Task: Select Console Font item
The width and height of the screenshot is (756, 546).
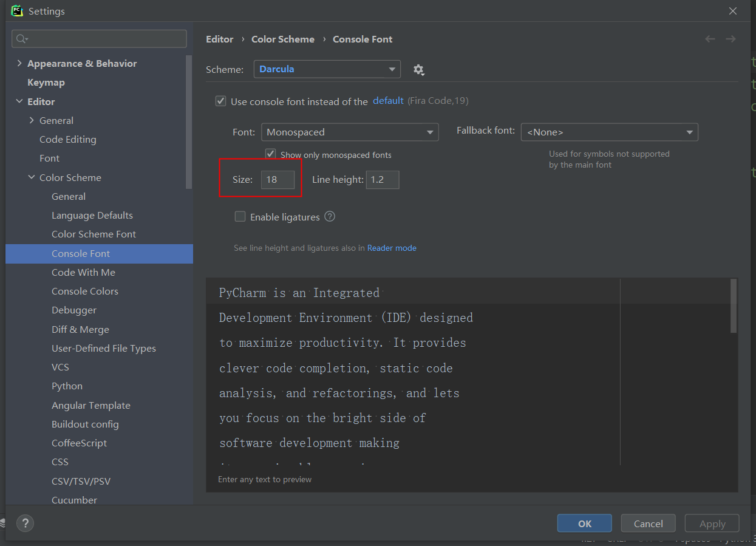Action: (x=99, y=253)
